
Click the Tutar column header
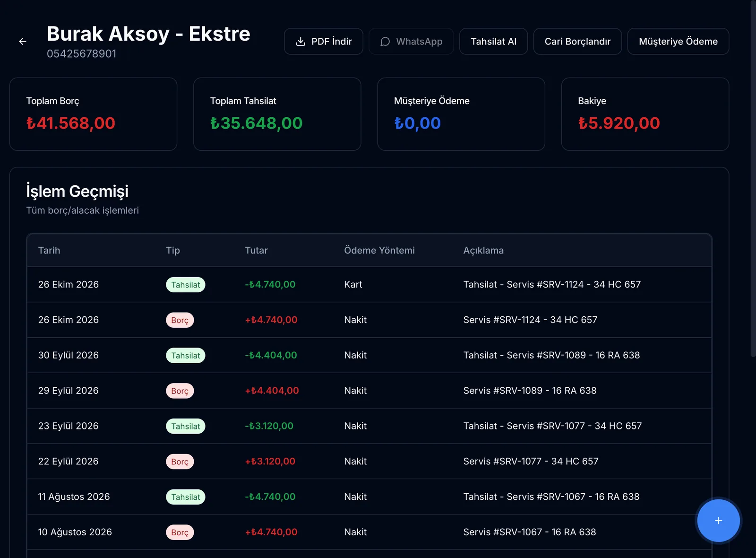(x=256, y=250)
